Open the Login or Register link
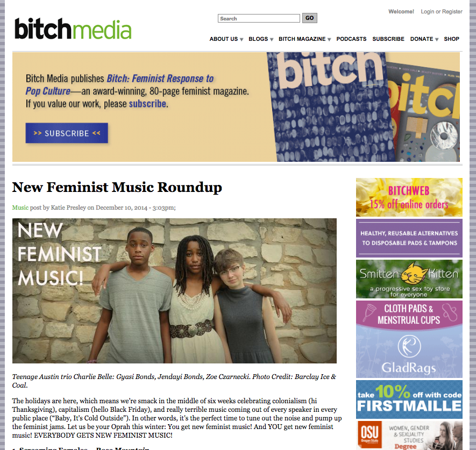476x450 pixels. tap(442, 11)
